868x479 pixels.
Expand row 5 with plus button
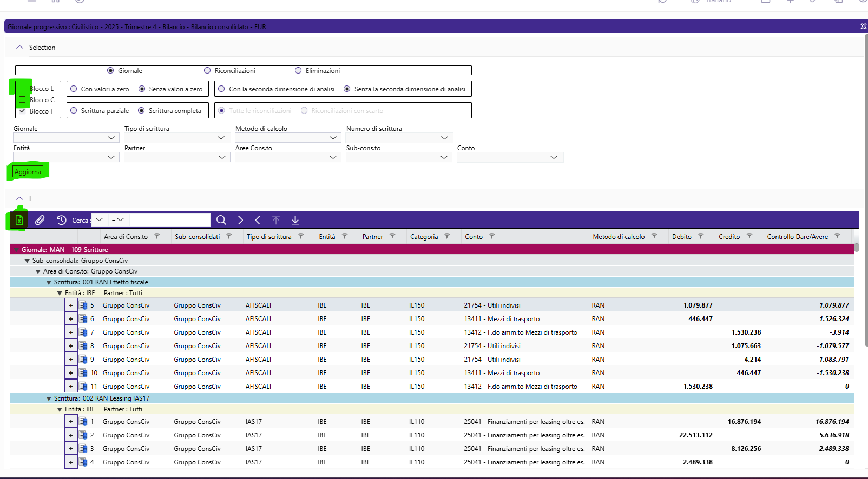(x=71, y=305)
